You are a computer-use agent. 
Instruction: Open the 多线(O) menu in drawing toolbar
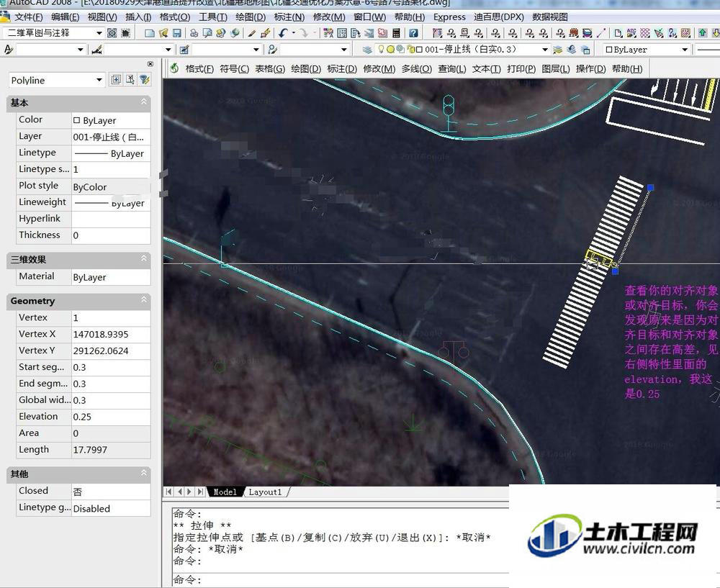[416, 69]
